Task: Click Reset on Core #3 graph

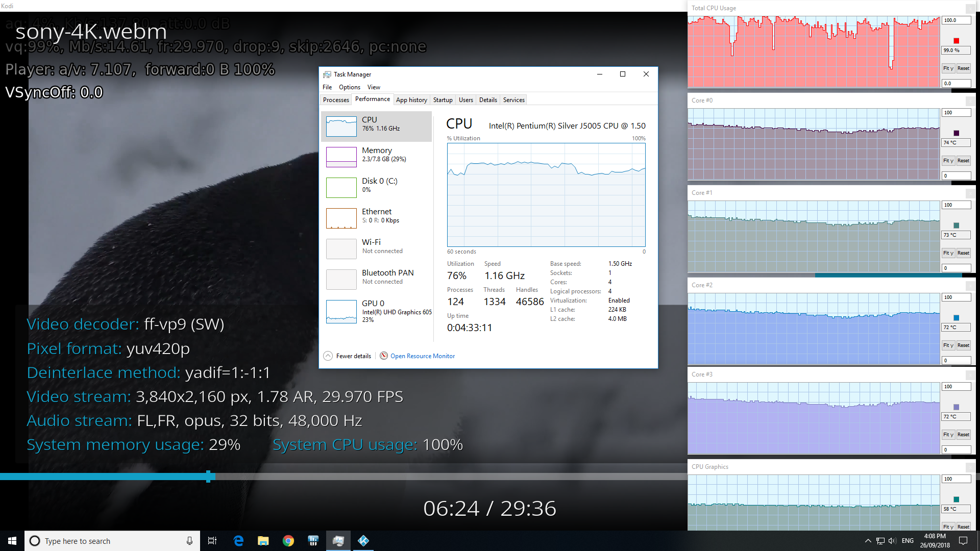Action: [x=963, y=435]
